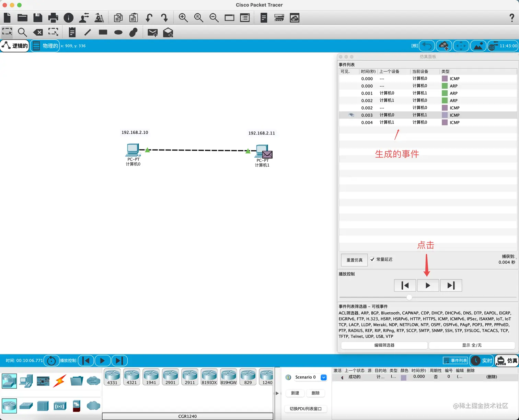
Task: Step back in simulation panel
Action: 405,285
